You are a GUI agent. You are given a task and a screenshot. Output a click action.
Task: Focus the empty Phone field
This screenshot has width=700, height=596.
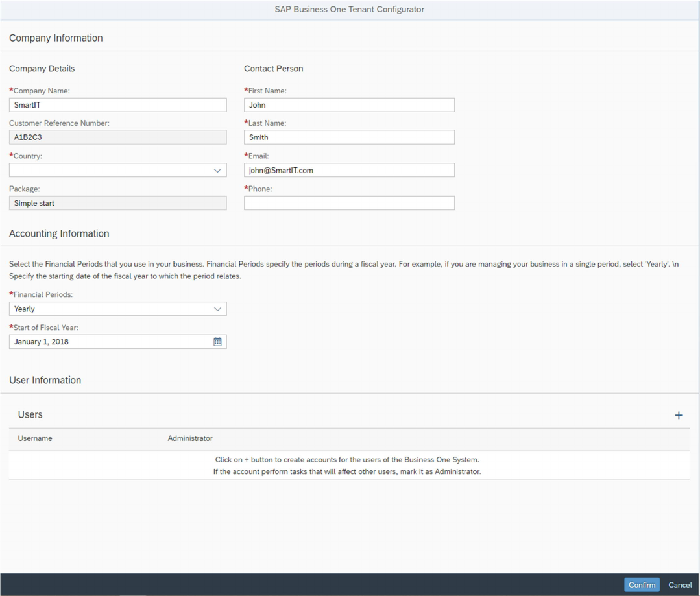coord(349,203)
